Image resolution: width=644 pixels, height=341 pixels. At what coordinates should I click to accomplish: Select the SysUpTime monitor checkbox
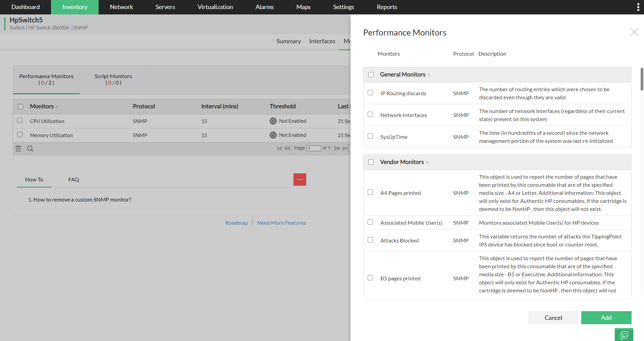point(370,136)
